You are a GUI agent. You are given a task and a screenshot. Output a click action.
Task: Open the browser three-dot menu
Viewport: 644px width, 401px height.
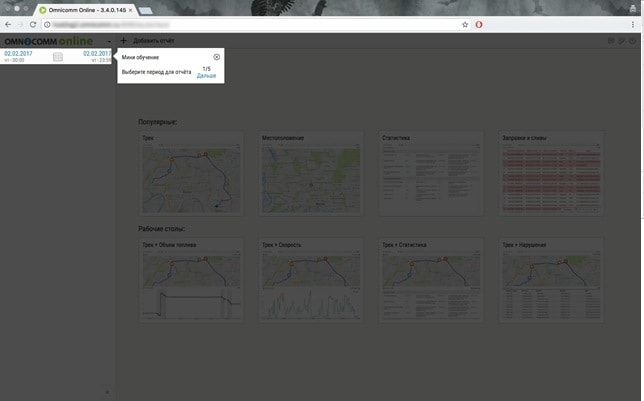click(x=632, y=25)
